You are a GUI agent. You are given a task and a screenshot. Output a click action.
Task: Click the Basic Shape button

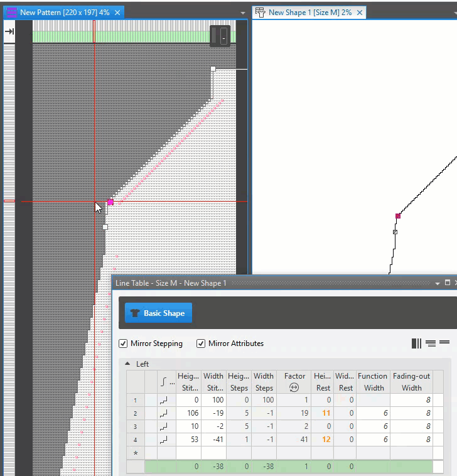pyautogui.click(x=158, y=313)
